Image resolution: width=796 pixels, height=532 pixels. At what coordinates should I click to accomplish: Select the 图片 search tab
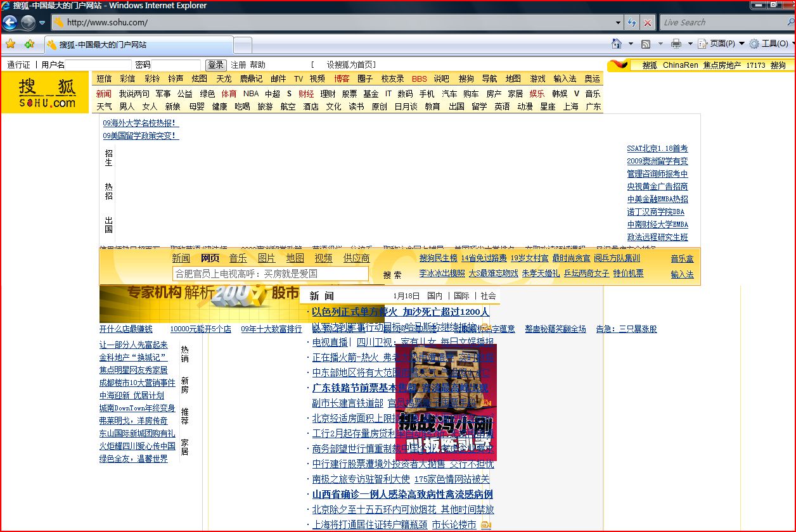(x=267, y=258)
